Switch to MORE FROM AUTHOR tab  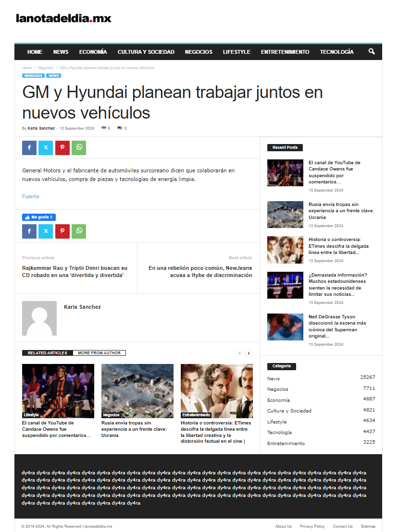pos(99,353)
